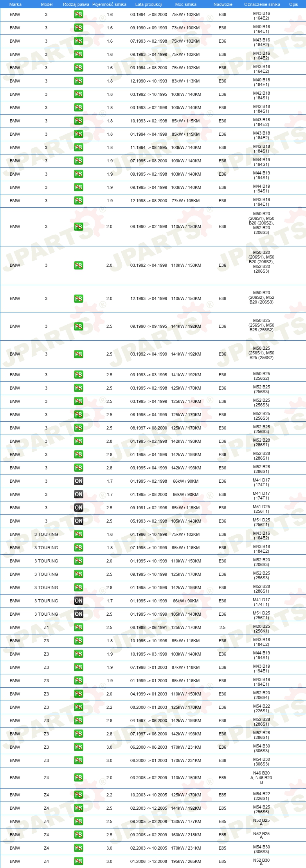
Task: Select the date range 06.1995 -> 04.1999
Action: click(149, 415)
